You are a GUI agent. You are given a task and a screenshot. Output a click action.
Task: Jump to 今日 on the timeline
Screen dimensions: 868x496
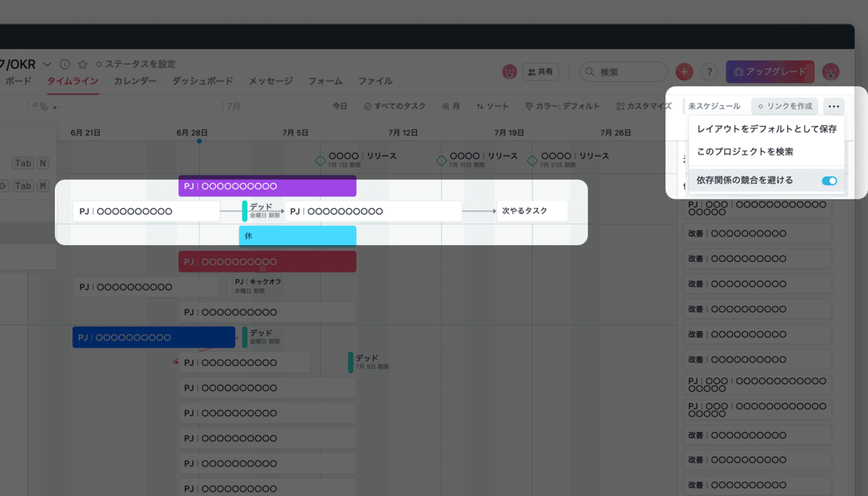pyautogui.click(x=340, y=106)
